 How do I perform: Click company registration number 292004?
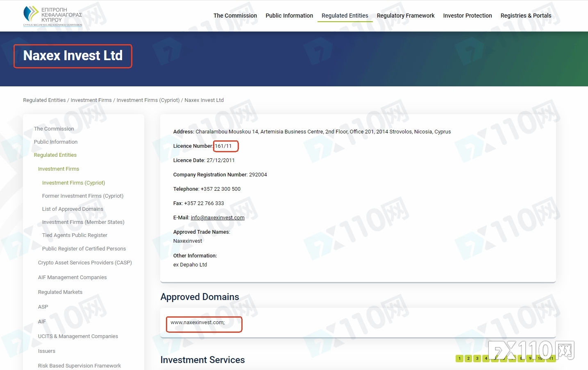(258, 175)
